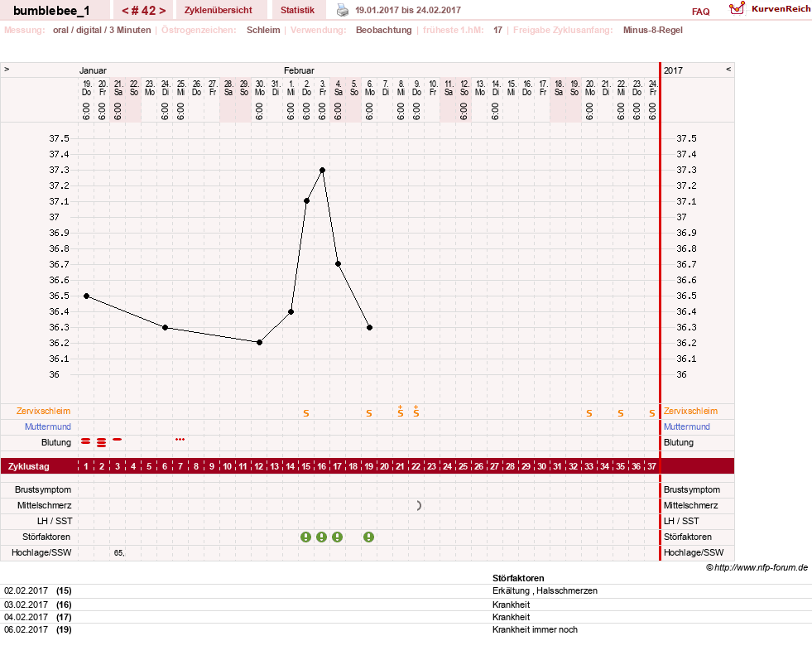
Task: Open the KurvenReich logo icon
Action: pyautogui.click(x=737, y=8)
